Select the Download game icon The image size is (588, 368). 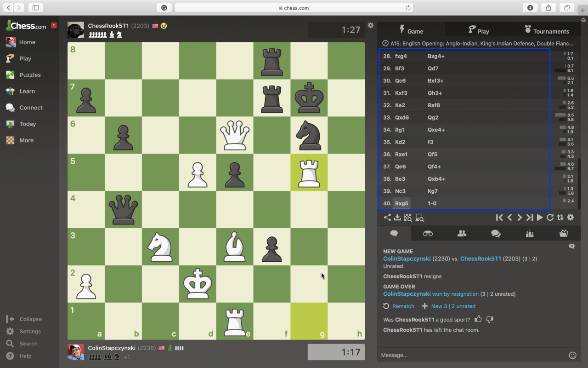[397, 218]
